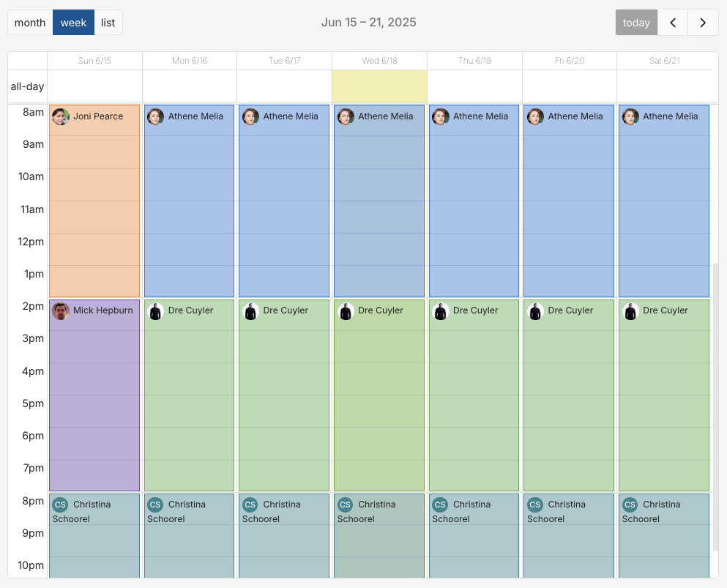727x588 pixels.
Task: Click the CS initials badge on Wednesday's evening event
Action: tap(345, 504)
